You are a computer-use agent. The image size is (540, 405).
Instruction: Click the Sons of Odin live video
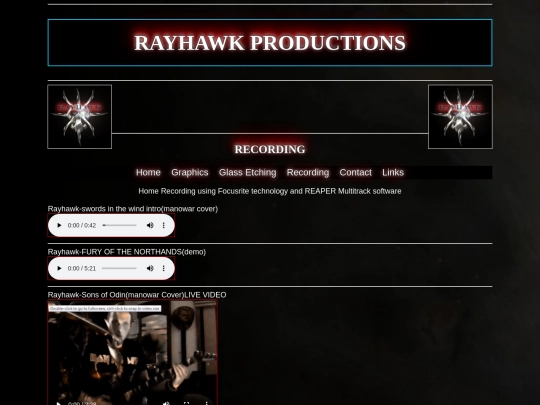tap(133, 352)
